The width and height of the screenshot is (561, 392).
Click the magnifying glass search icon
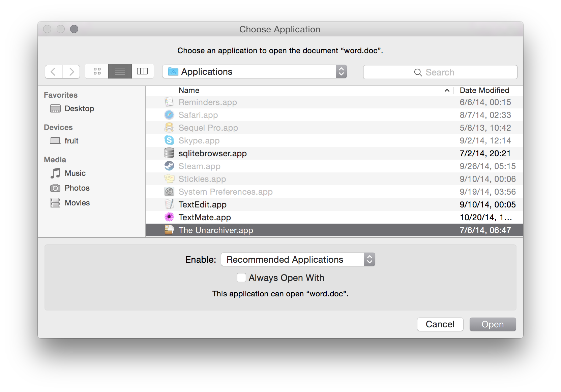click(418, 72)
